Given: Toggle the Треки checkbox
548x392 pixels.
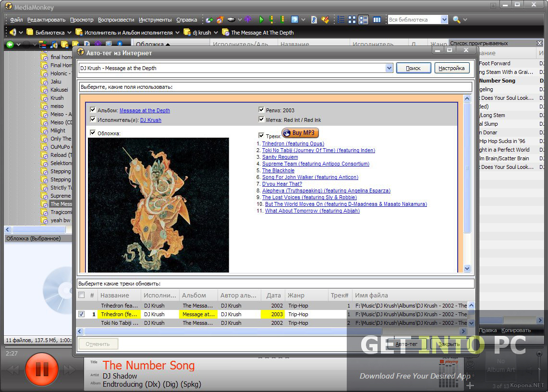Looking at the screenshot, I should (261, 135).
